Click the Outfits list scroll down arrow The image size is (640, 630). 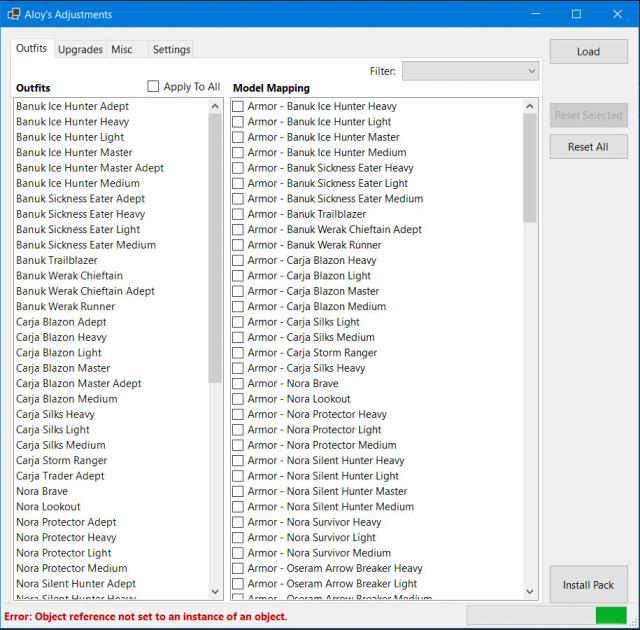pyautogui.click(x=215, y=591)
